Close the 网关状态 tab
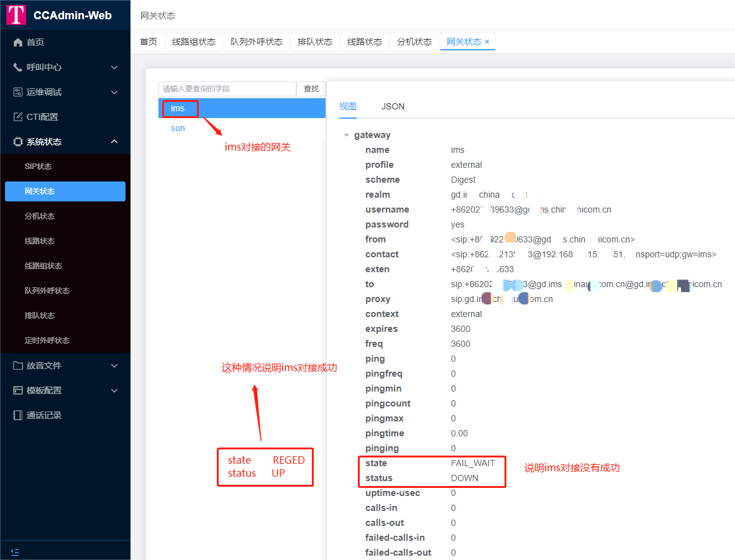Screen dimensions: 735x560 click(487, 42)
